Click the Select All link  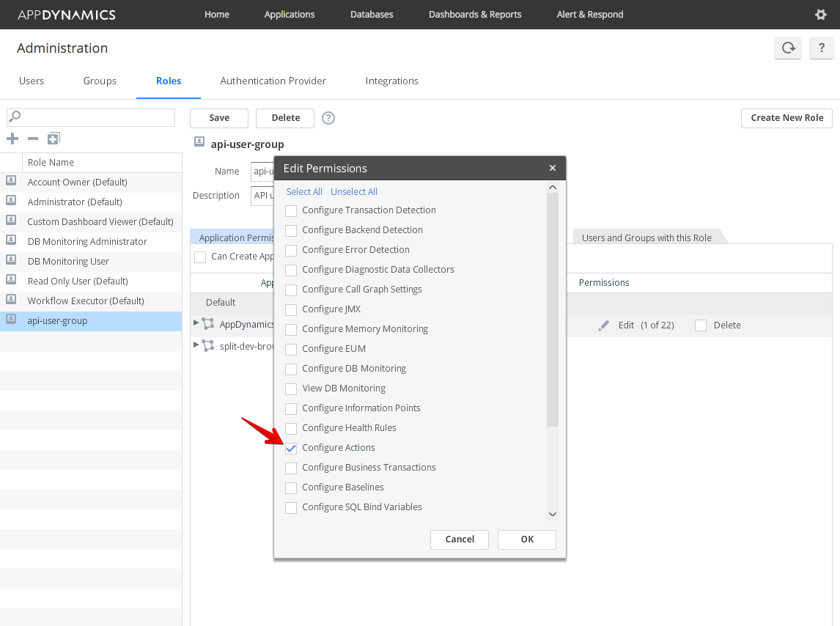304,192
